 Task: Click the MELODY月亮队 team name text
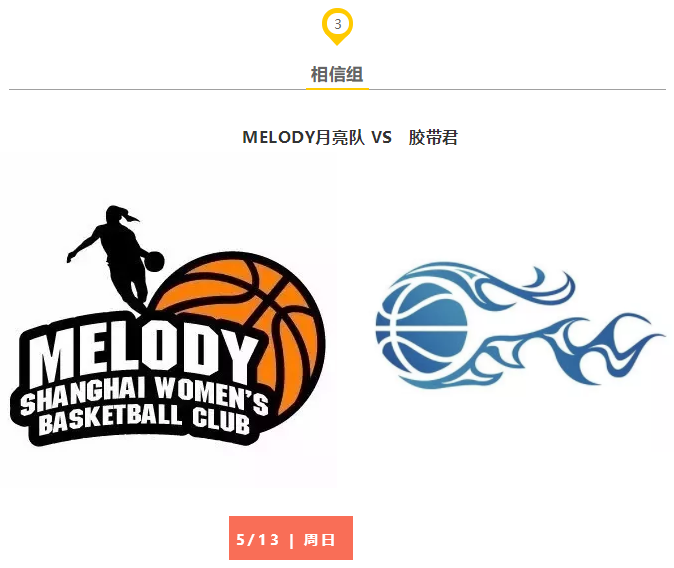(303, 138)
